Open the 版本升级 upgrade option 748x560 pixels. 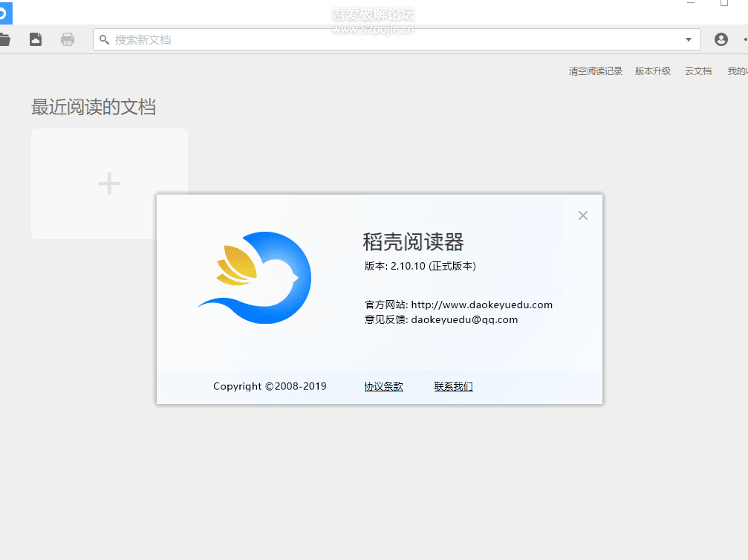pyautogui.click(x=652, y=71)
